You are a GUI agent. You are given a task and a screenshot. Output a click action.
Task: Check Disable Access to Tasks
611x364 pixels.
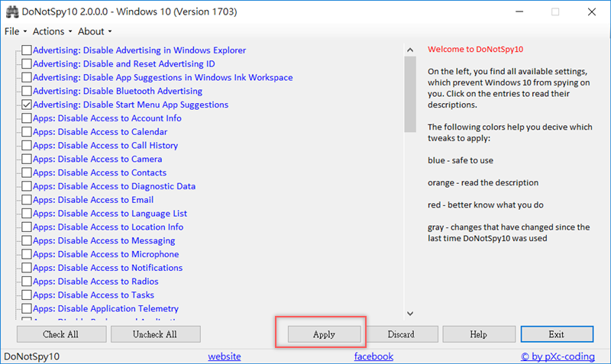(x=27, y=295)
